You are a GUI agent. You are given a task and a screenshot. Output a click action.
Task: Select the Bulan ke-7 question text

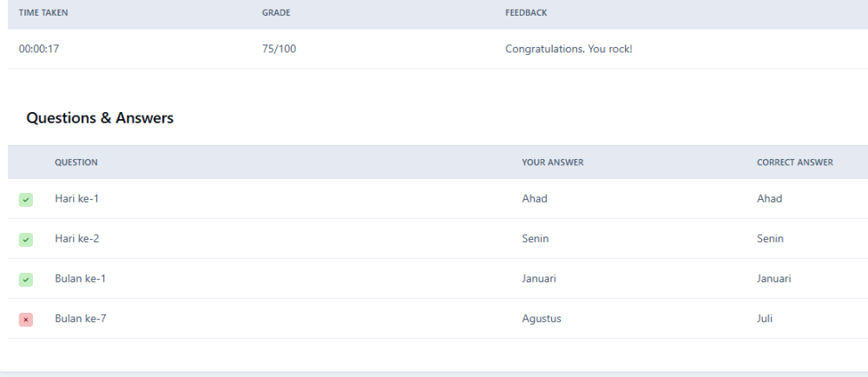tap(80, 318)
